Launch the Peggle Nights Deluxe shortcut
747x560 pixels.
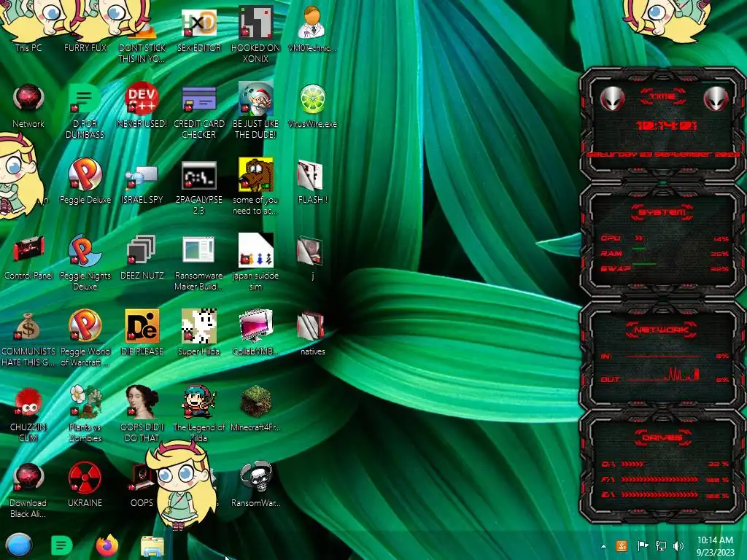coord(85,250)
